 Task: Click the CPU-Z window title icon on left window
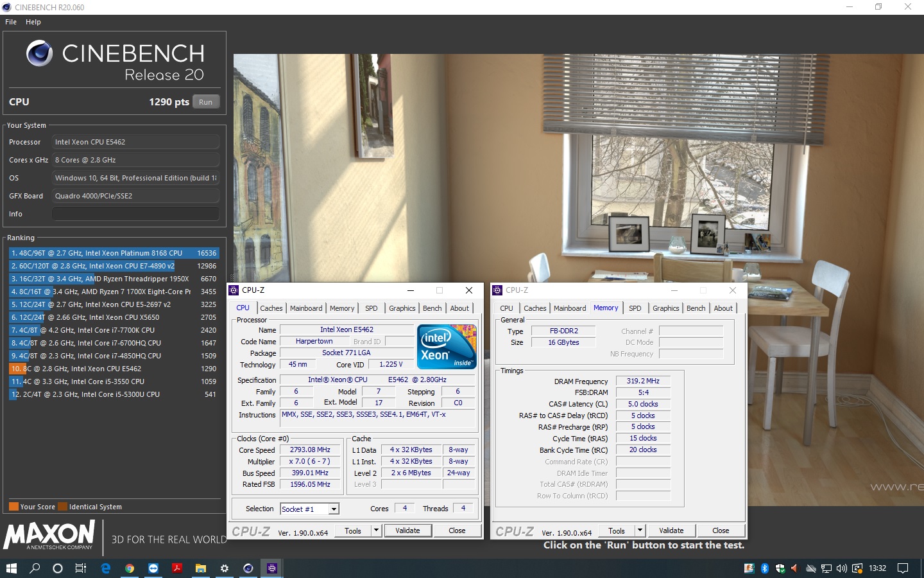(234, 290)
